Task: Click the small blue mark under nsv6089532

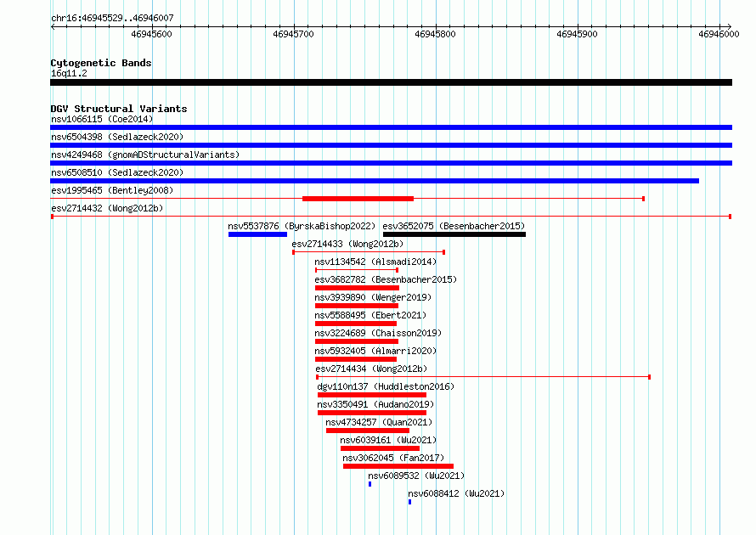Action: pos(370,484)
